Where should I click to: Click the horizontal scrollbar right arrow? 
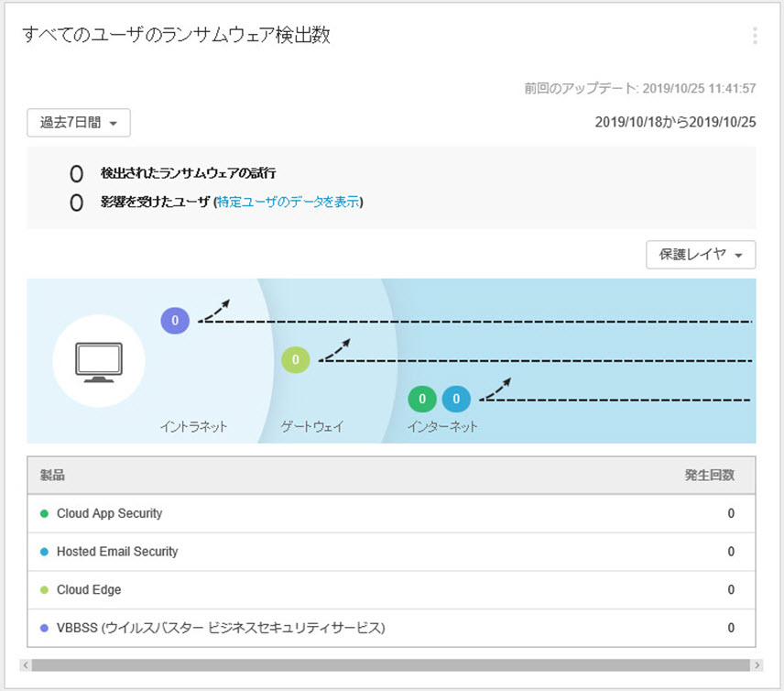click(757, 664)
